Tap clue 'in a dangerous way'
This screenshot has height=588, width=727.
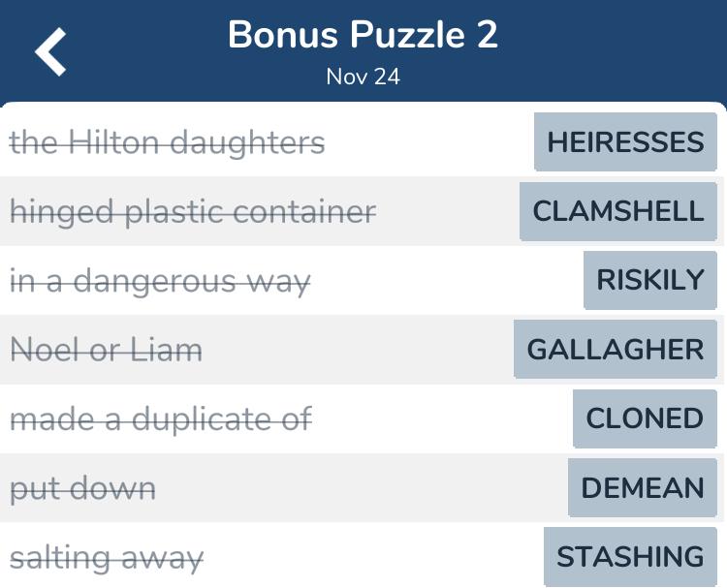[160, 281]
